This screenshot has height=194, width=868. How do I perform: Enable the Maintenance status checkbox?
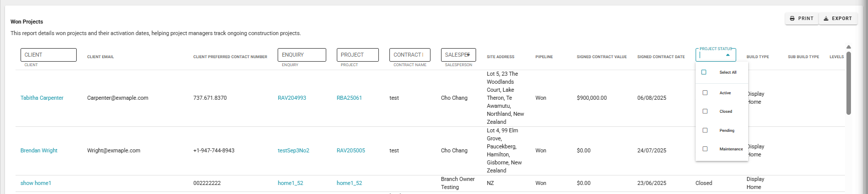click(705, 149)
